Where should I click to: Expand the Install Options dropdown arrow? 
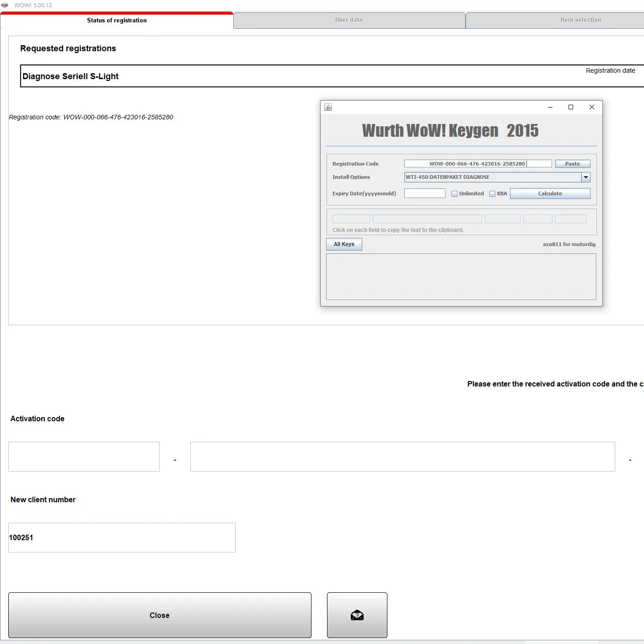pos(585,177)
